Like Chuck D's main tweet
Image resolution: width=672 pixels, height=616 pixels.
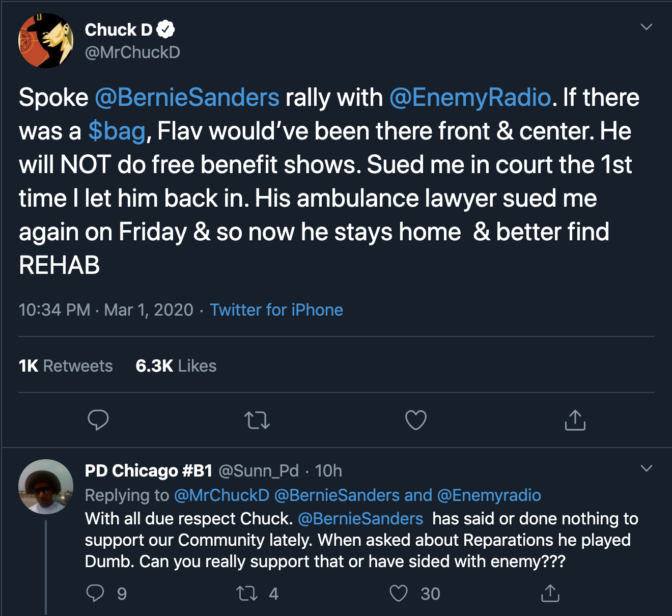tap(415, 420)
